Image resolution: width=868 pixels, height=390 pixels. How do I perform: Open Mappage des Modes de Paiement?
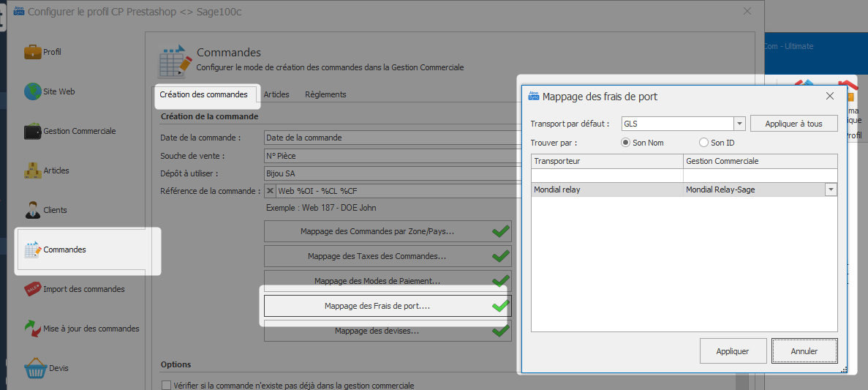click(388, 281)
